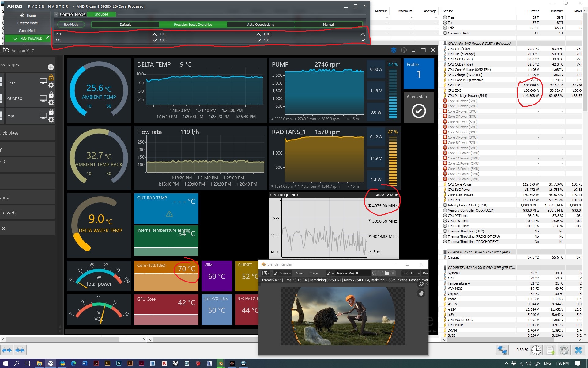The width and height of the screenshot is (588, 368).
Task: Click the add new page plus icon
Action: (51, 67)
